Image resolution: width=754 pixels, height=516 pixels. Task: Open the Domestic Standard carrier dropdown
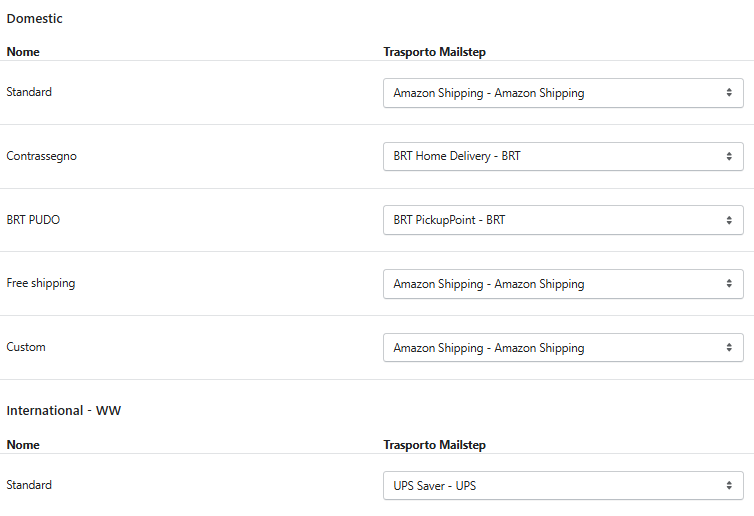pos(563,93)
